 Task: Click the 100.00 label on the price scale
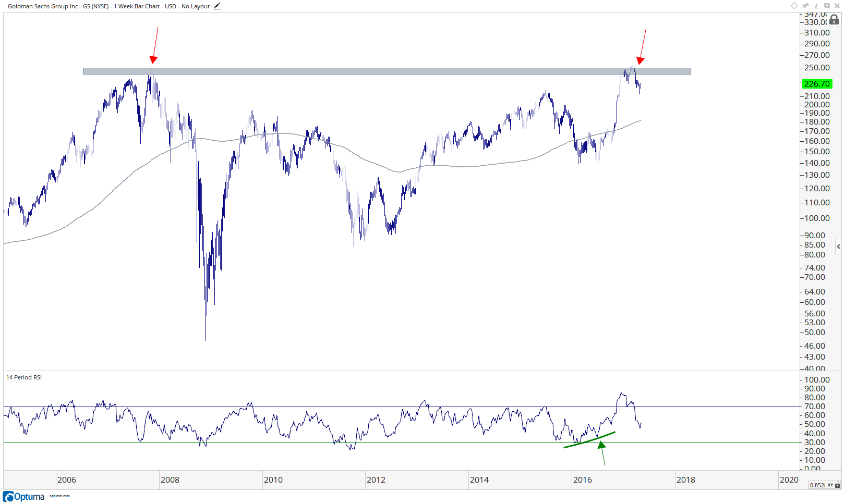pos(817,218)
